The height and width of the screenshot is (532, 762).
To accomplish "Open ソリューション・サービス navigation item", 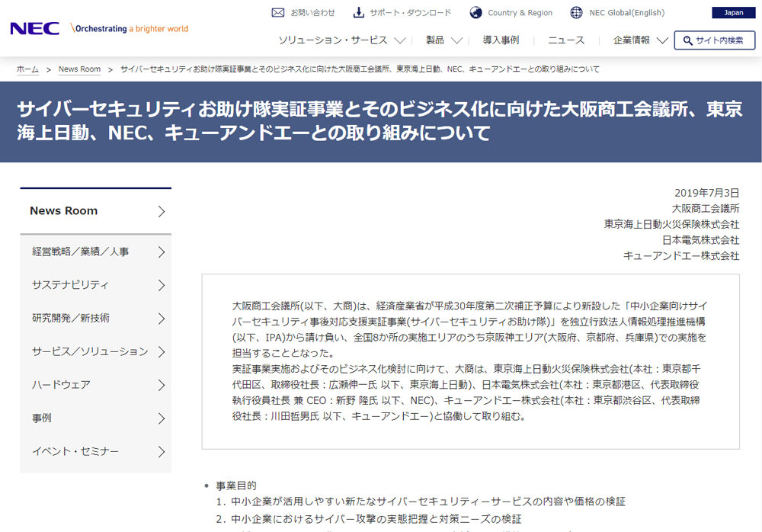I will [333, 40].
